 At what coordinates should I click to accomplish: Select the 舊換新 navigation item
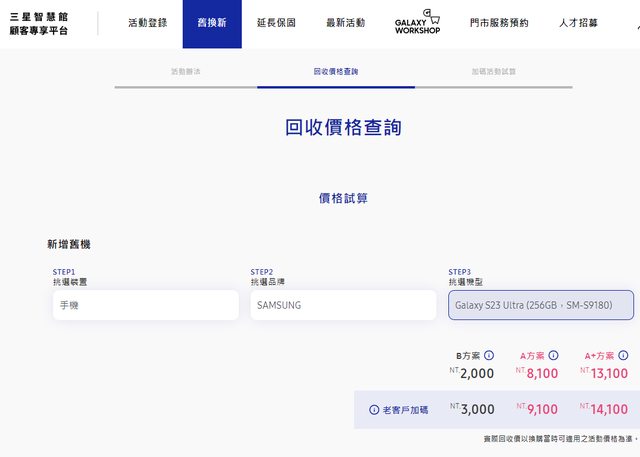211,23
